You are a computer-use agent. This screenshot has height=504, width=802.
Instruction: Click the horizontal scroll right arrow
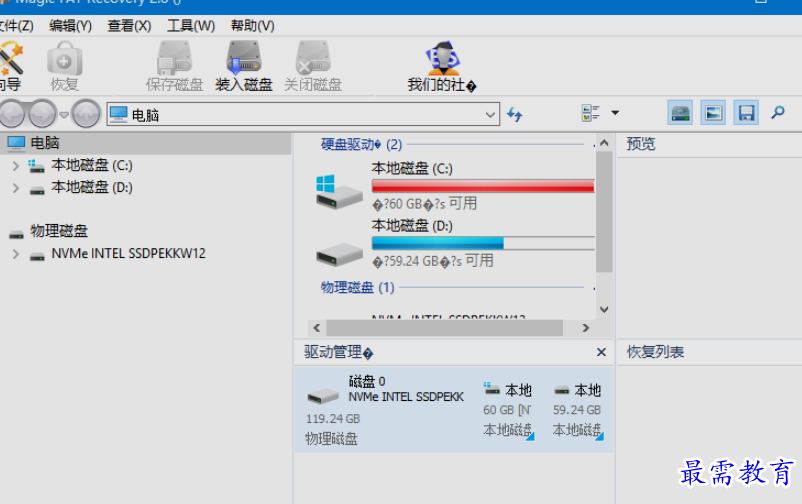586,328
